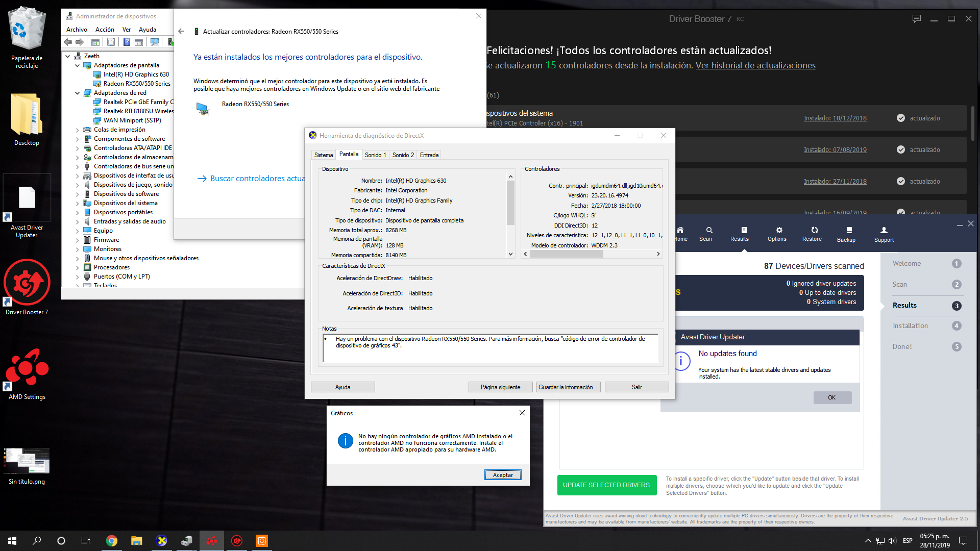Expand the Procesadores node
This screenshot has height=551, width=980.
tap(78, 268)
